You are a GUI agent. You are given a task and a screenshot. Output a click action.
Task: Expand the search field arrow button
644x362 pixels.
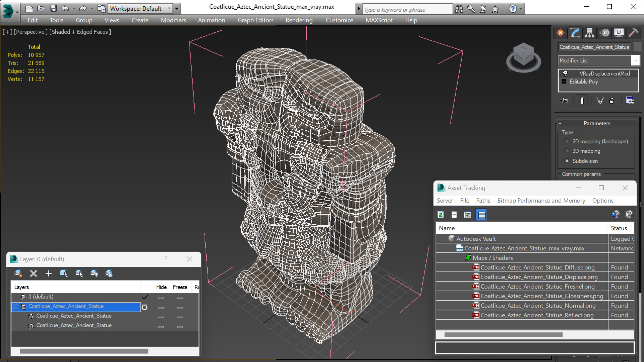click(x=358, y=9)
